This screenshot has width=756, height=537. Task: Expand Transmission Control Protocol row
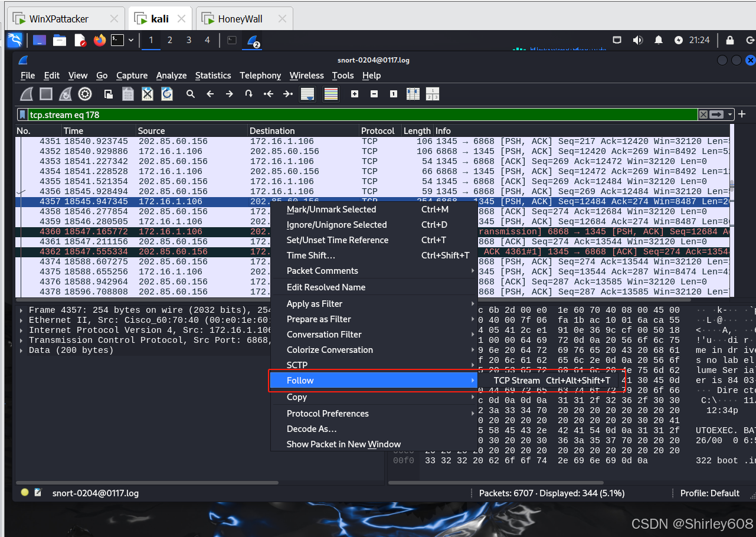21,340
